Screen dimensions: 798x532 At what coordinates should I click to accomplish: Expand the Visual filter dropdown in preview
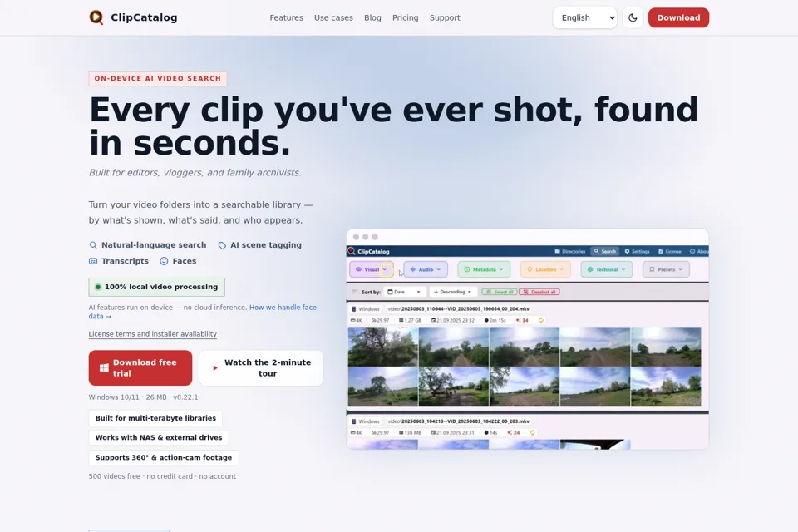372,269
